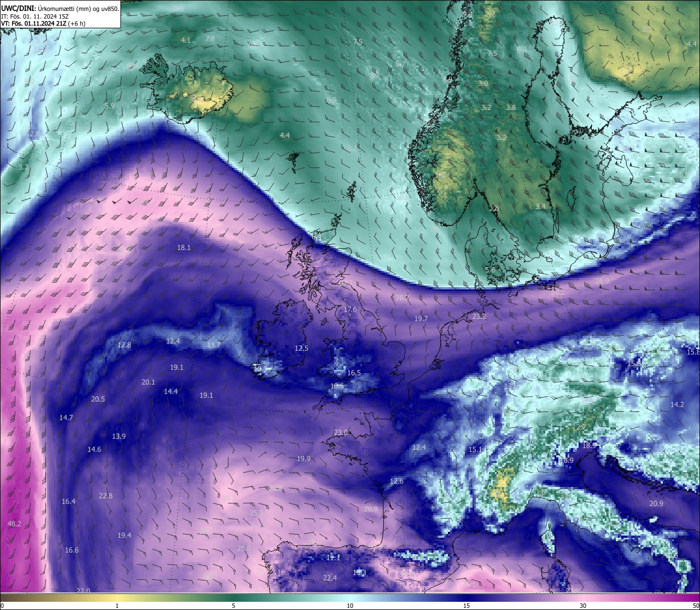700x610 pixels.
Task: Click the 14.7 value near the western edge
Action: [x=66, y=418]
